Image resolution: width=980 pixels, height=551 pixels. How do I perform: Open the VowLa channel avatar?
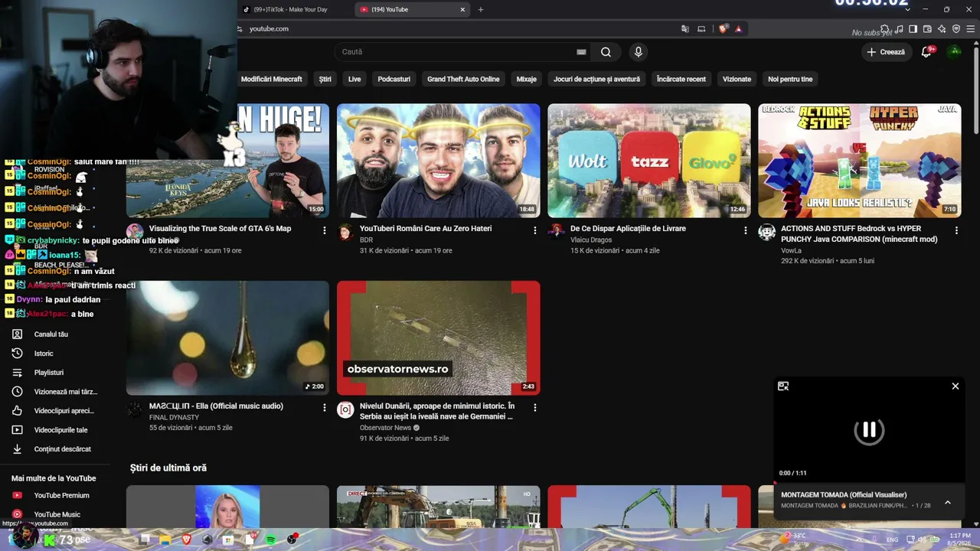(x=766, y=233)
